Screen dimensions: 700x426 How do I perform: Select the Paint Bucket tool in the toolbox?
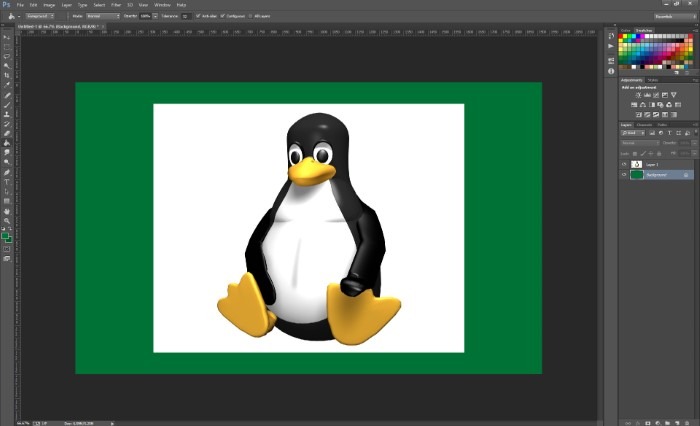click(x=7, y=143)
